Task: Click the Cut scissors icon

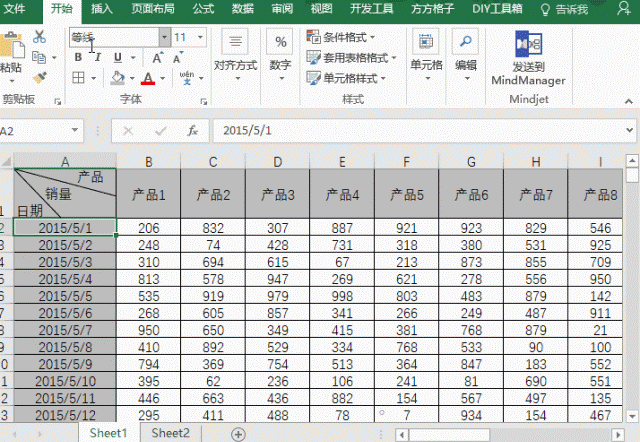Action: pos(39,37)
